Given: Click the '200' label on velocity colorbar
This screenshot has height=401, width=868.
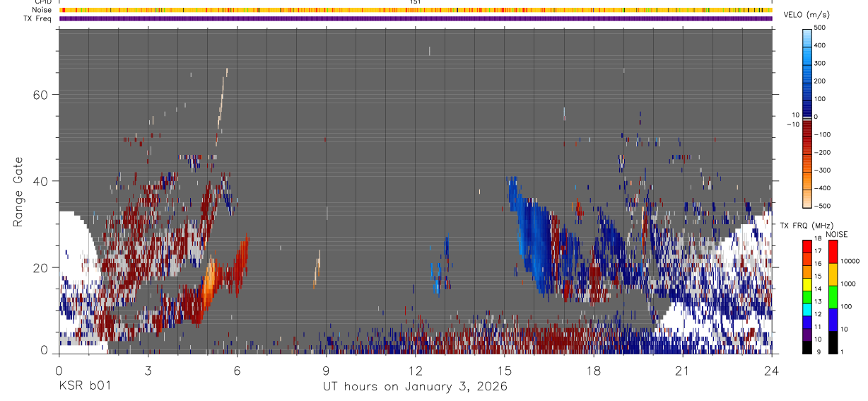Looking at the screenshot, I should pyautogui.click(x=820, y=81).
